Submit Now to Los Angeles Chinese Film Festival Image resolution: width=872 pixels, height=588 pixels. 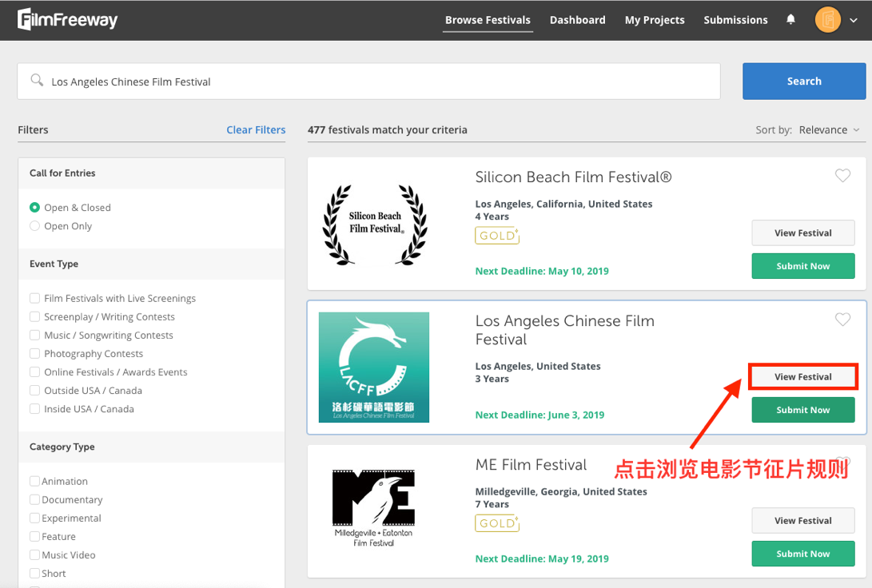(x=803, y=410)
